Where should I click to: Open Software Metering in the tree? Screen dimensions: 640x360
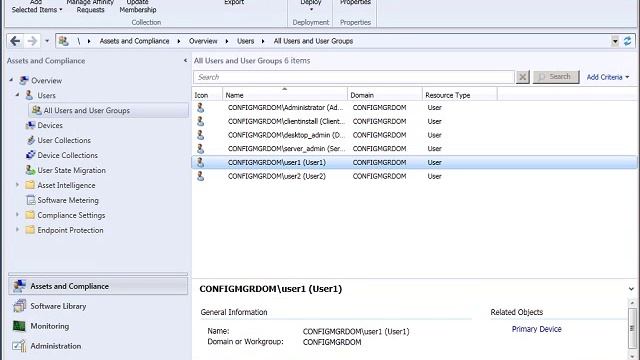coord(68,200)
